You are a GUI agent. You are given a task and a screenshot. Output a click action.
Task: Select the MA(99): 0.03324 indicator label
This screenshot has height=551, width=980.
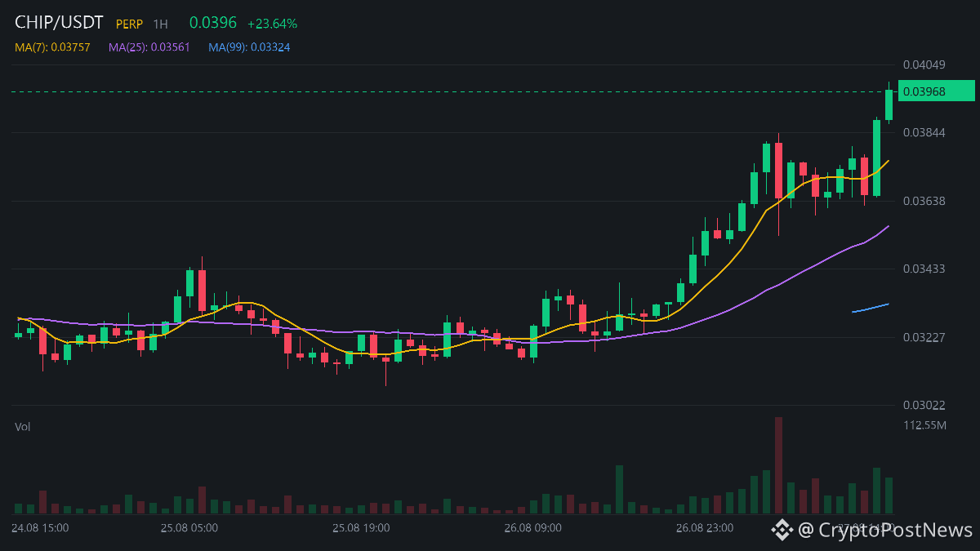click(249, 47)
